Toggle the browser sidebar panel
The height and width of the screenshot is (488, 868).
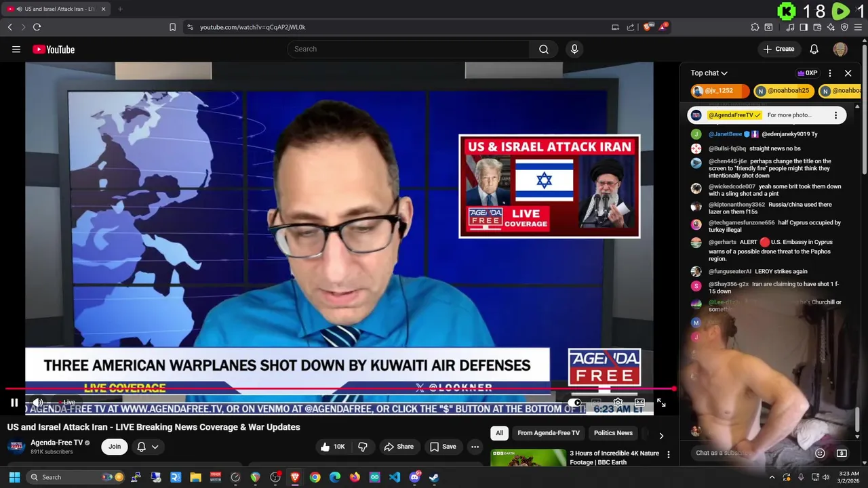point(804,27)
